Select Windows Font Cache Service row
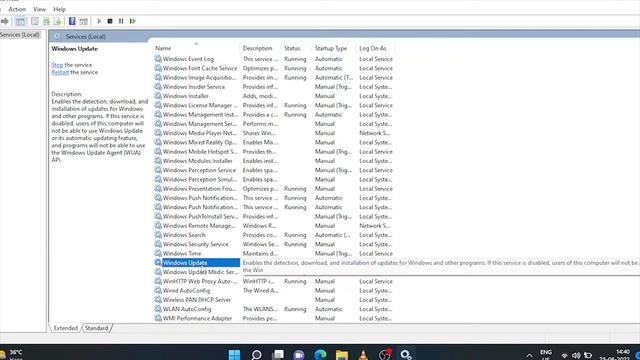640x360 pixels. click(273, 68)
